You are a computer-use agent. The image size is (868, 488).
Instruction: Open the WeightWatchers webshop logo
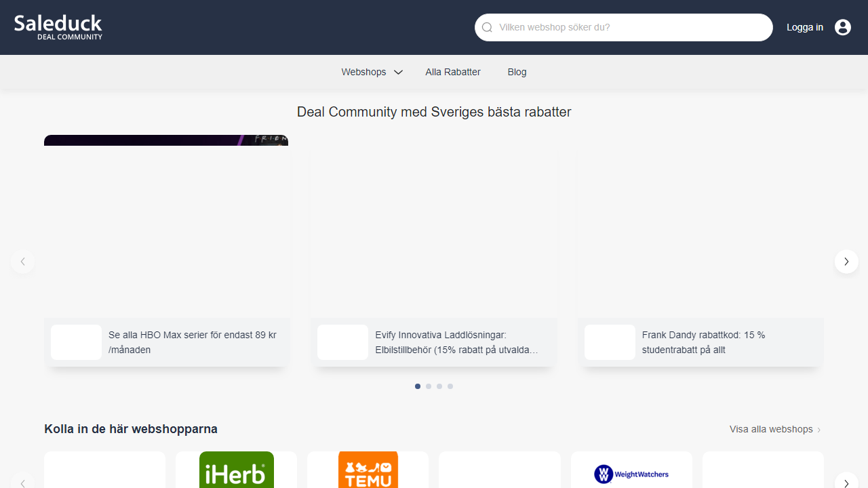631,474
